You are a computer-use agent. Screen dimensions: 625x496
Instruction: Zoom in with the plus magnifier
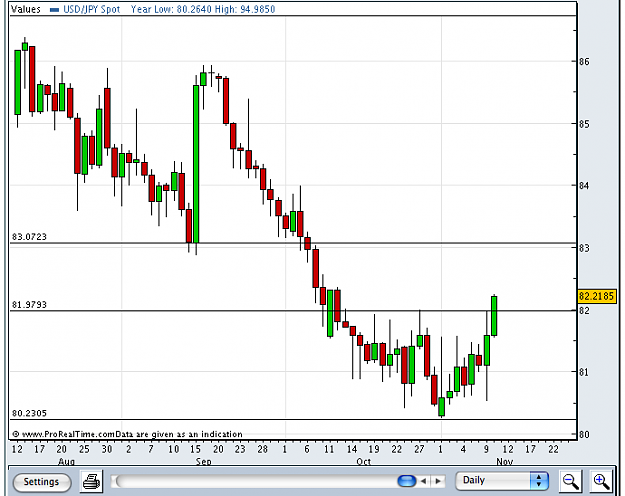601,481
